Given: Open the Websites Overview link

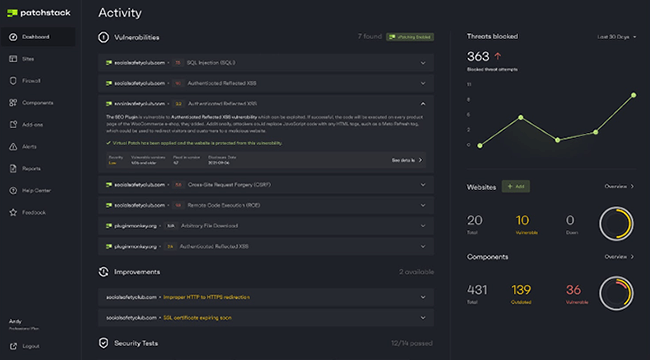Looking at the screenshot, I should pyautogui.click(x=619, y=187).
